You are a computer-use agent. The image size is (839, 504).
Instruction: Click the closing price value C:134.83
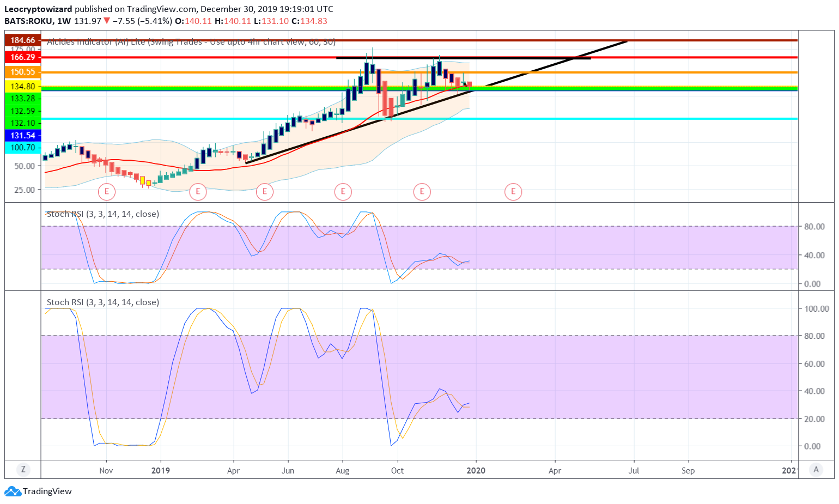[x=309, y=21]
